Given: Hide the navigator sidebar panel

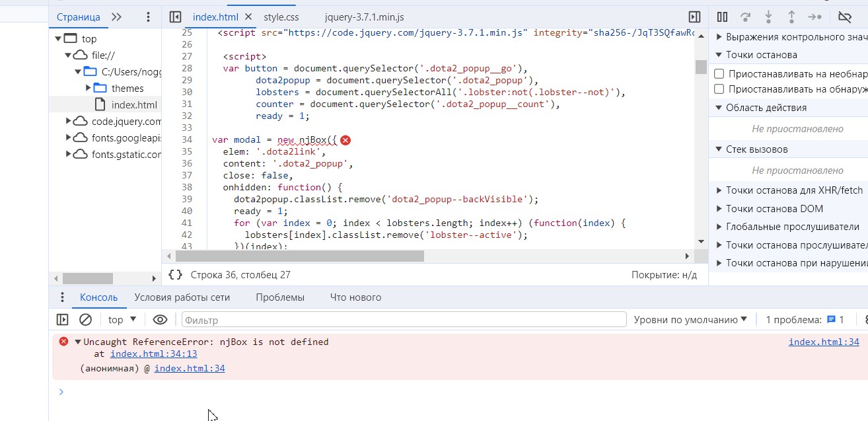Looking at the screenshot, I should (x=175, y=17).
